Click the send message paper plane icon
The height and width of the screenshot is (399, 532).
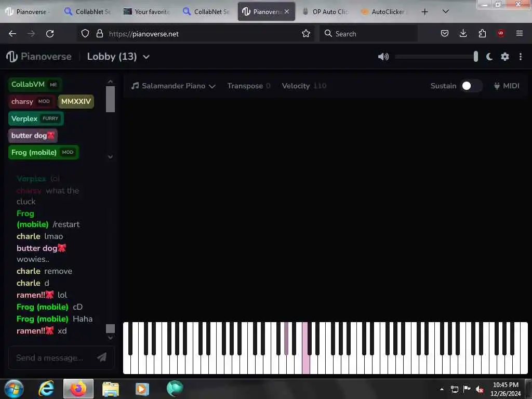(x=102, y=357)
